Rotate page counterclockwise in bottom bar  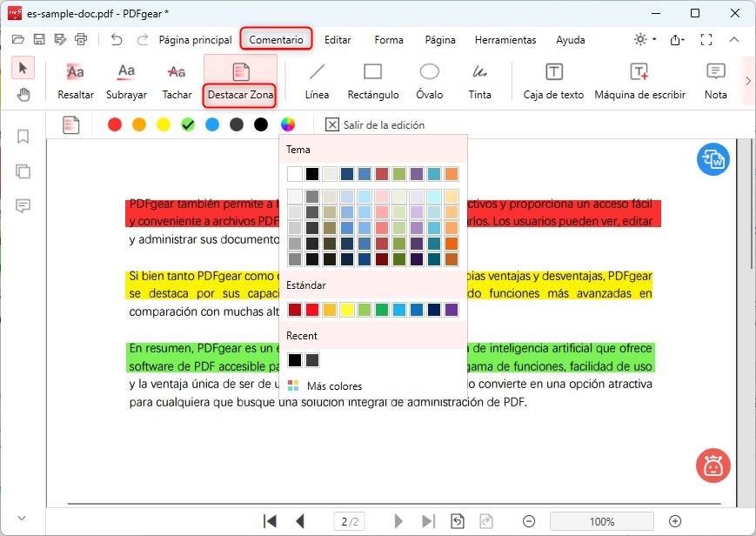point(458,521)
